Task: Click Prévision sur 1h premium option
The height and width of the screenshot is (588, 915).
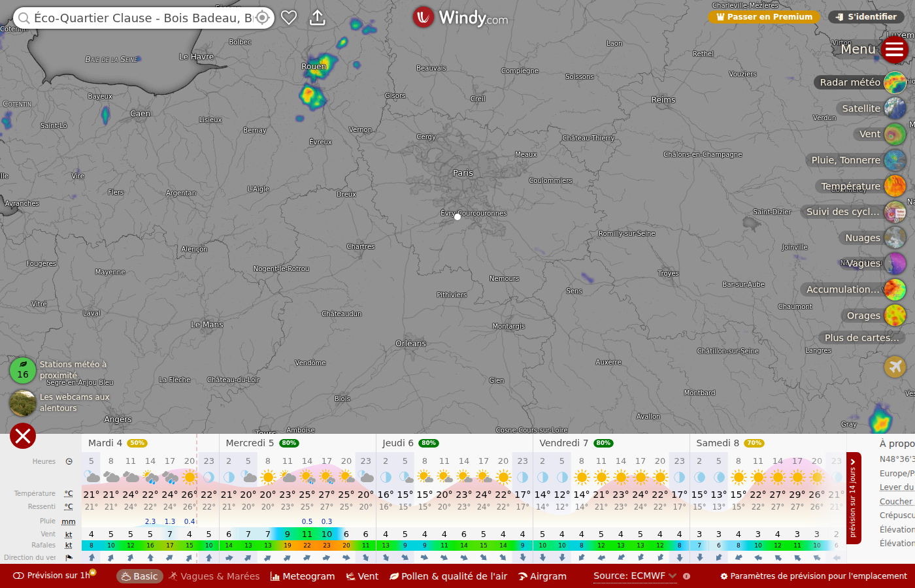Action: [55, 576]
